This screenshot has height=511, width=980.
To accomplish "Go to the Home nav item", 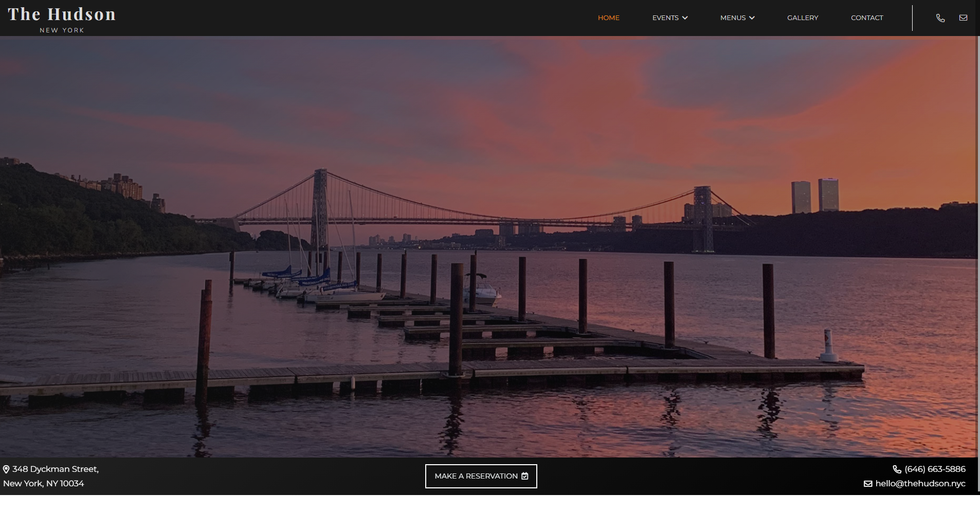I will coord(609,17).
